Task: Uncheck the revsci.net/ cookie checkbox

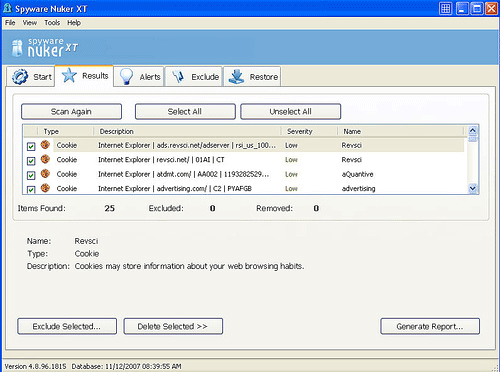Action: point(31,161)
